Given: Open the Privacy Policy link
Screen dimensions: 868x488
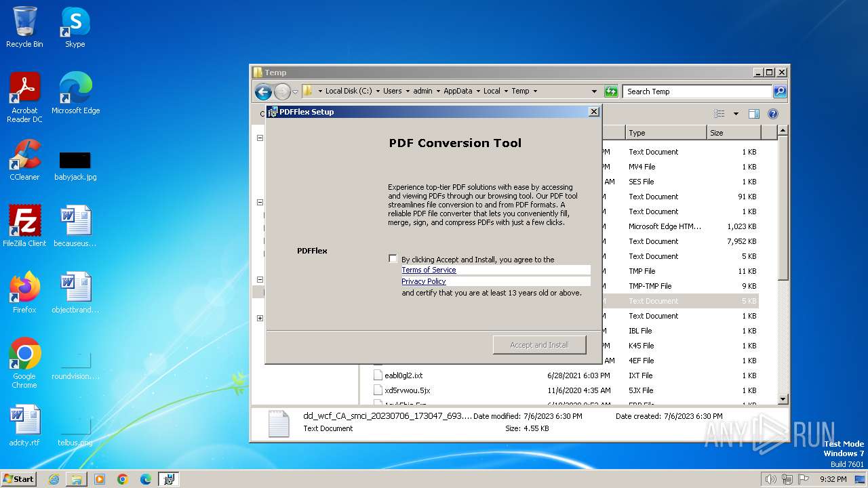Looking at the screenshot, I should click(423, 281).
